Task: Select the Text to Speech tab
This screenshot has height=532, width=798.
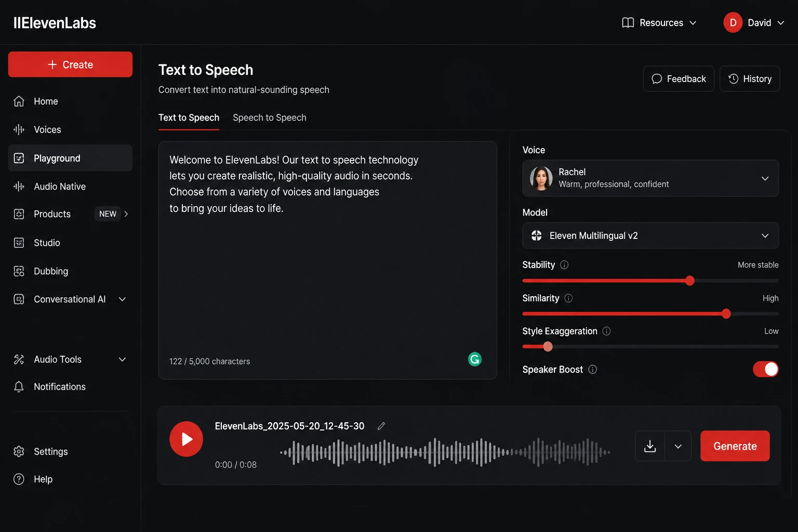Action: [189, 118]
